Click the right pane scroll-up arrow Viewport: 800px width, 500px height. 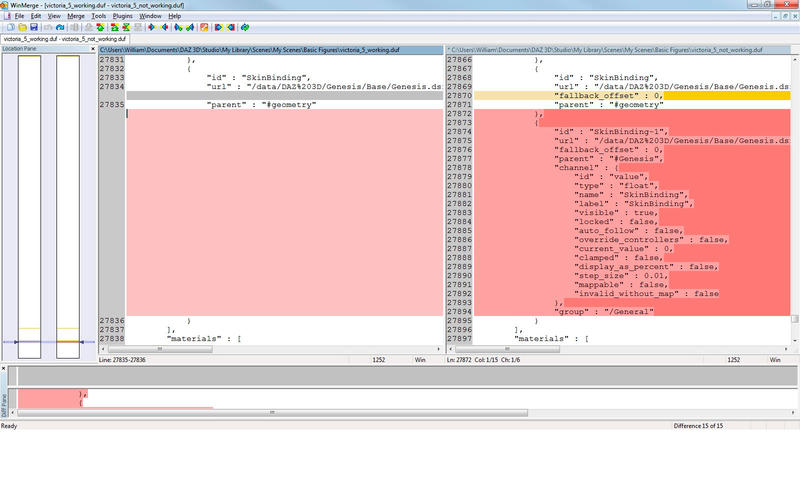click(795, 59)
